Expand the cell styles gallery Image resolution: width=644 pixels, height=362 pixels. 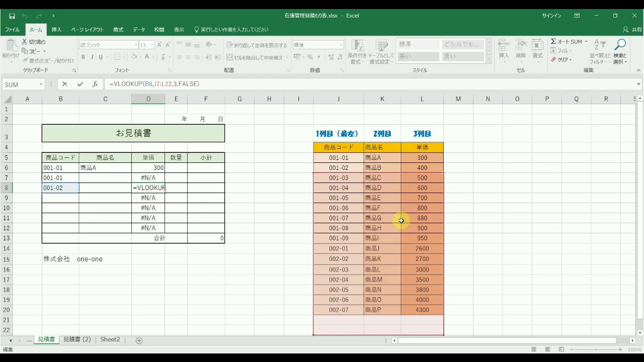pyautogui.click(x=489, y=60)
